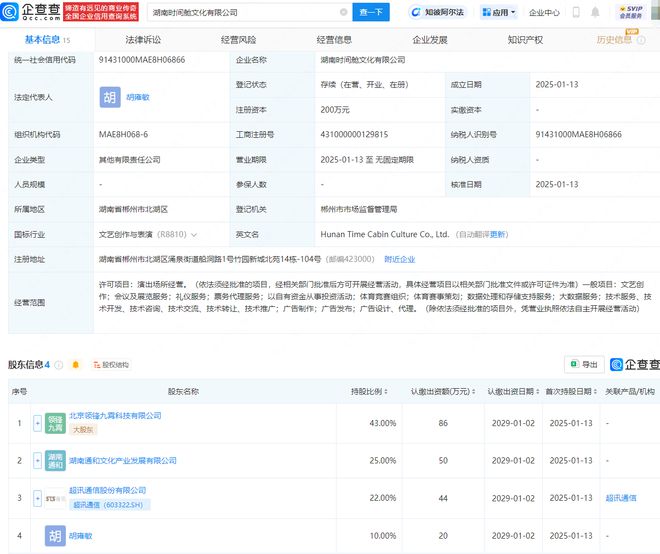Open 超讯通信 link in 关联产品 column
Viewport: 660px width, 554px height.
point(621,498)
